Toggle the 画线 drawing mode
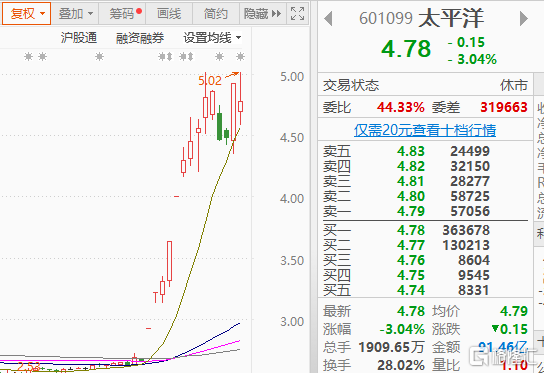This screenshot has height=373, width=544. pyautogui.click(x=169, y=14)
